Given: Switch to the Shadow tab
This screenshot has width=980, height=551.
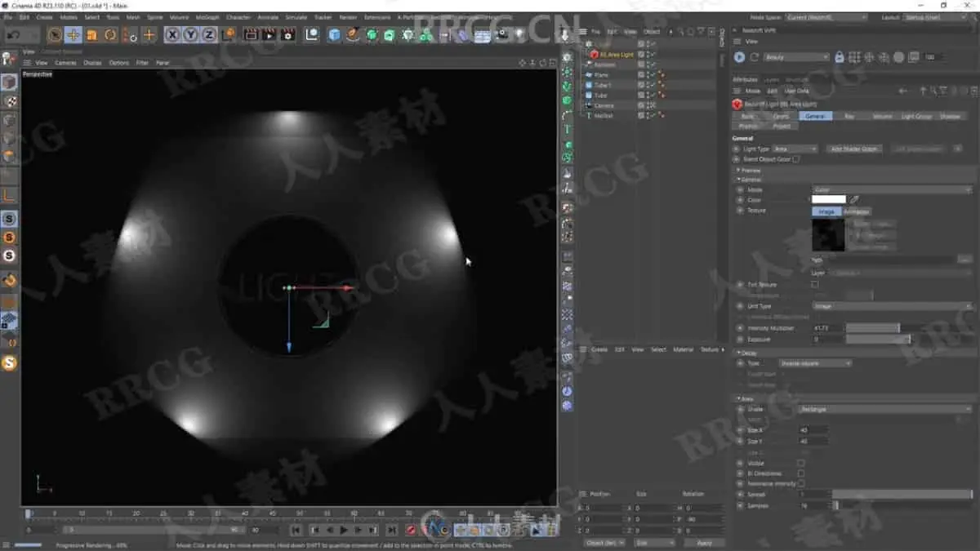Looking at the screenshot, I should [950, 117].
